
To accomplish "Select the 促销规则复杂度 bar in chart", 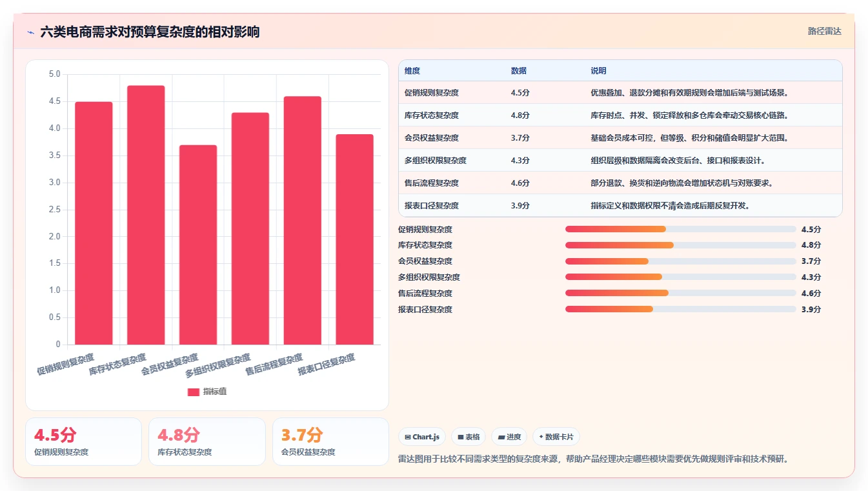I will 94,223.
